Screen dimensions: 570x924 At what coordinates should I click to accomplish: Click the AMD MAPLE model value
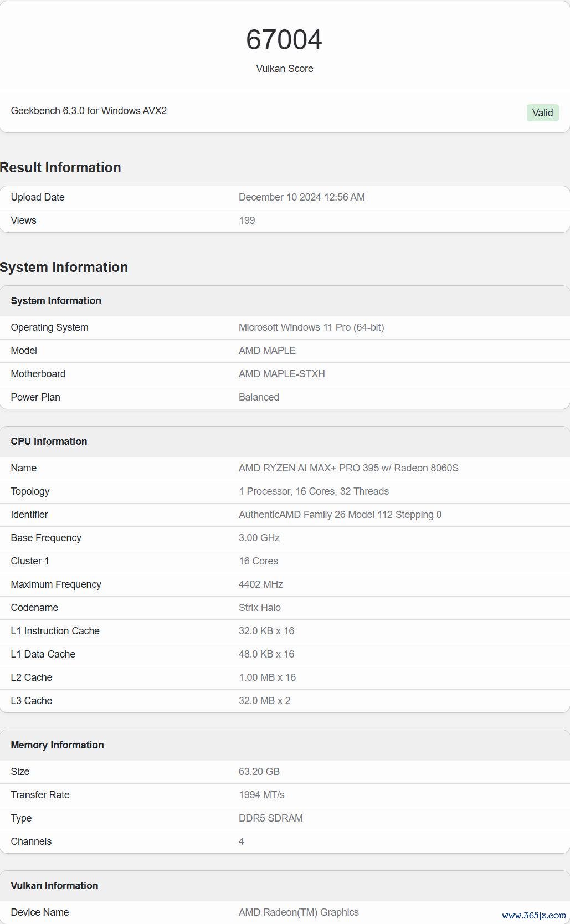pyautogui.click(x=267, y=351)
